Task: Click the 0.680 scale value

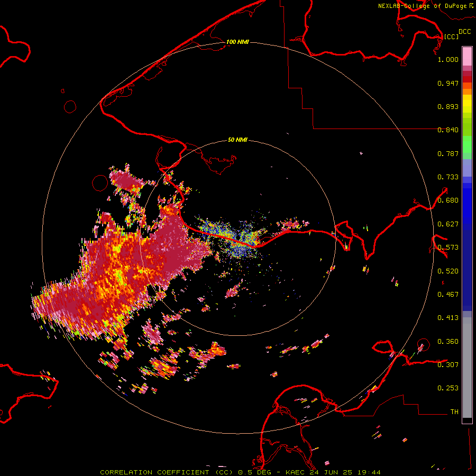Action: [x=448, y=200]
